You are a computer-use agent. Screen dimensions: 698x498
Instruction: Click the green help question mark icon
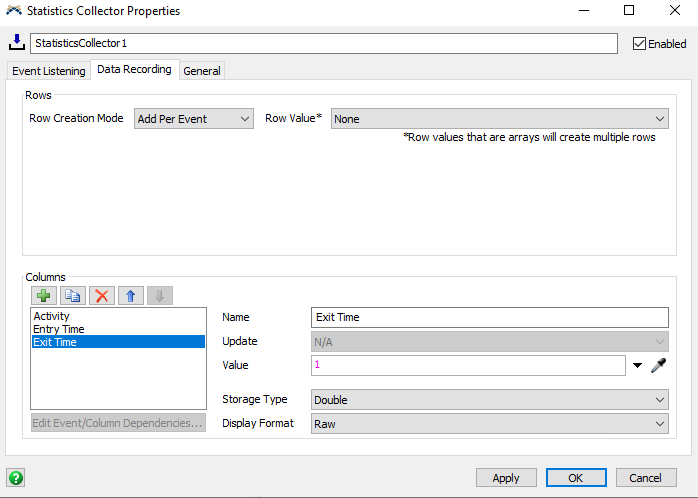[x=16, y=478]
